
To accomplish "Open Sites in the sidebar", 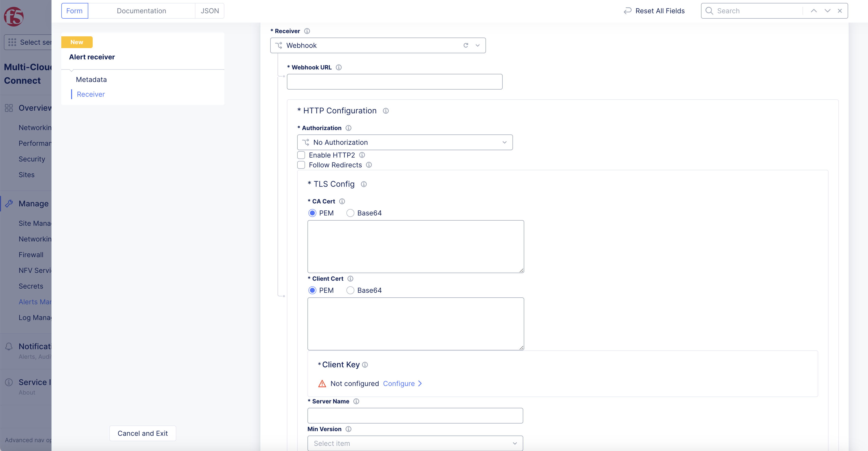I will click(x=27, y=175).
